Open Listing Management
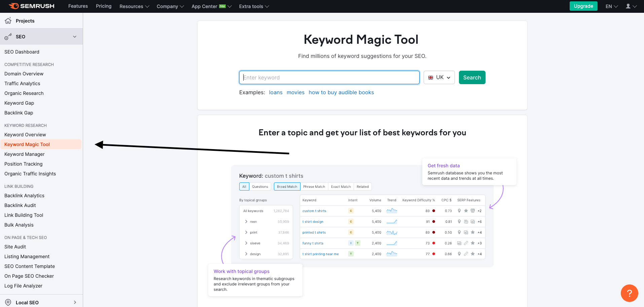Screen dimensions: 644x307 coord(27,257)
